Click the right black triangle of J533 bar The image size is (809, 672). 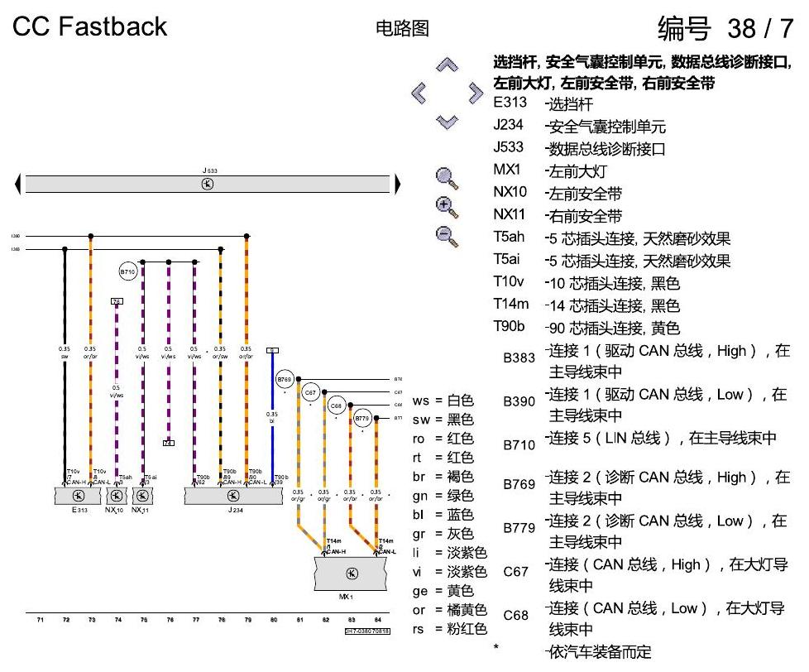[397, 185]
